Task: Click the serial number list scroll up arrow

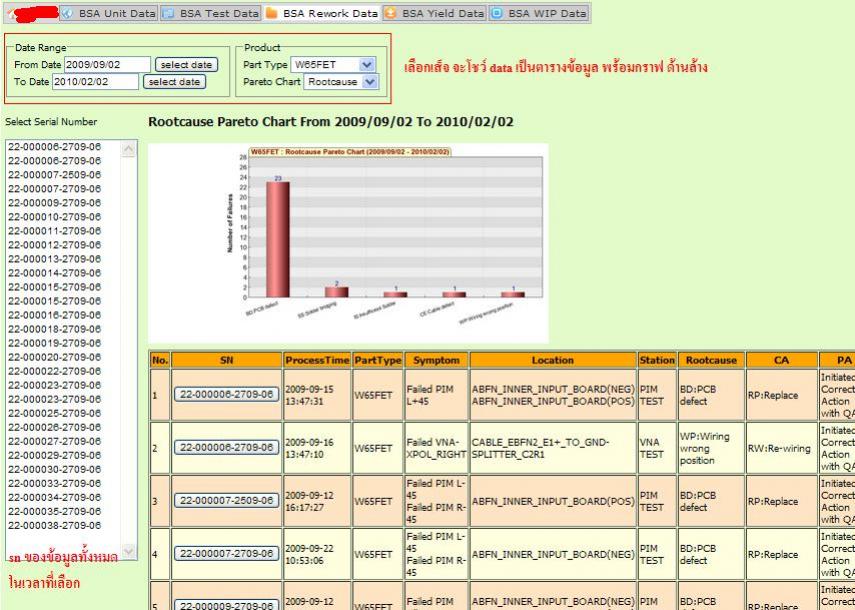Action: coord(129,149)
